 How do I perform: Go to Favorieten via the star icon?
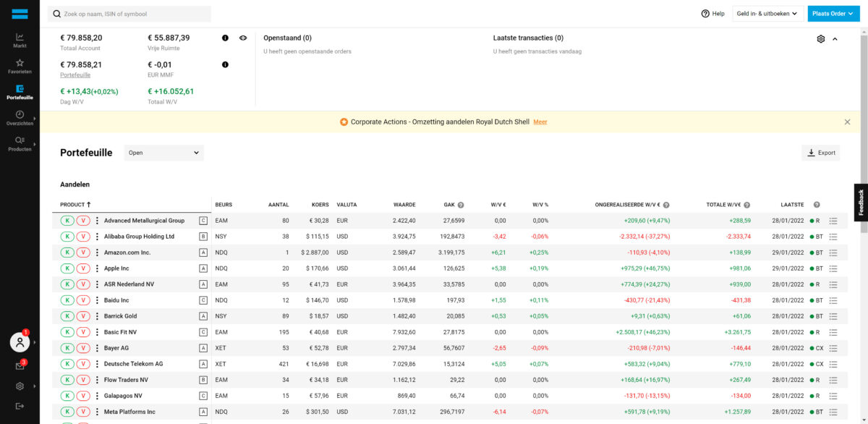click(20, 67)
